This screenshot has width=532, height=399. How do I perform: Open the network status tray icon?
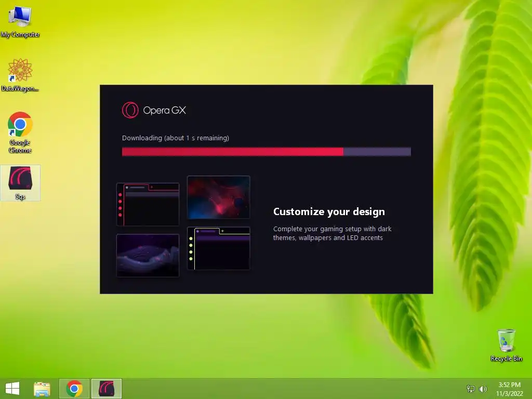point(471,389)
